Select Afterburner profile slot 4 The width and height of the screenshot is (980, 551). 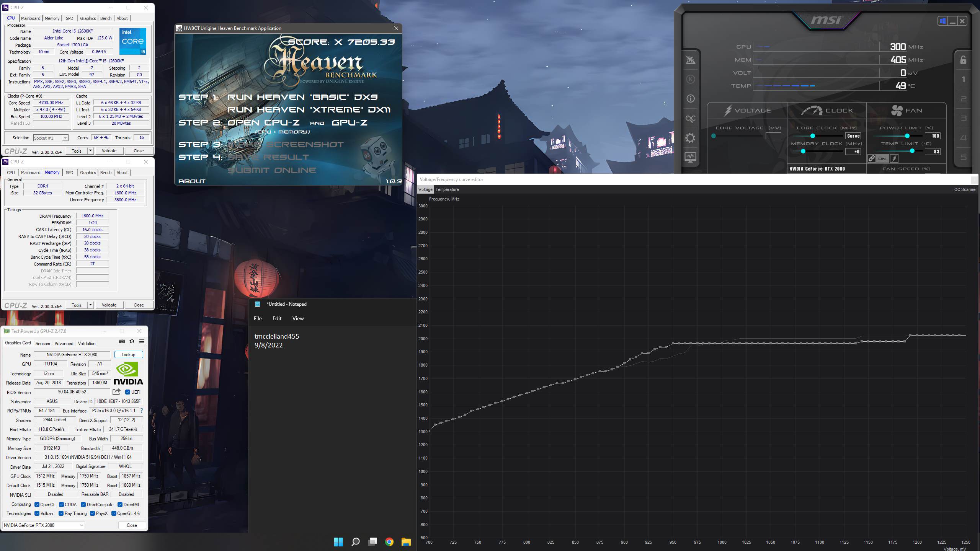tap(964, 138)
